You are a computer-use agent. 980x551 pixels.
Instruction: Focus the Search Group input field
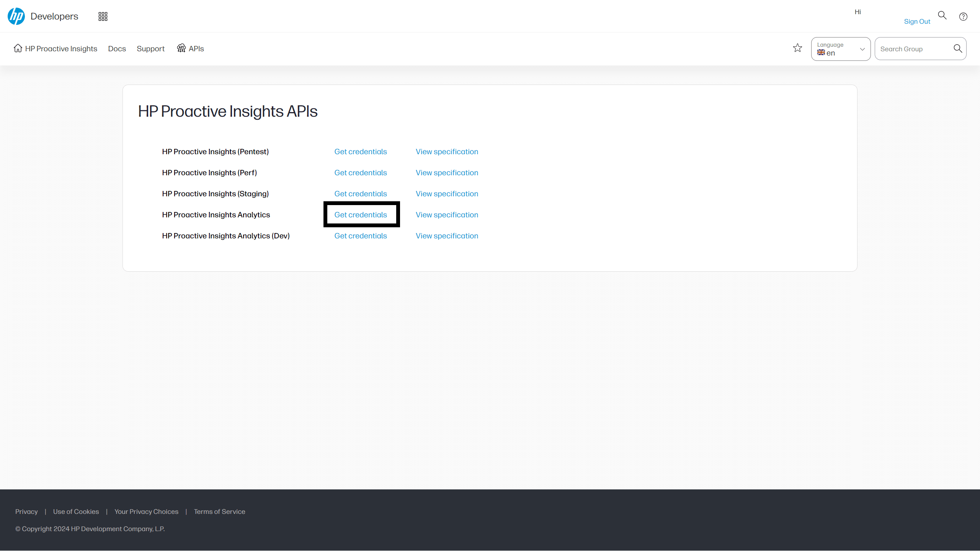tap(913, 49)
